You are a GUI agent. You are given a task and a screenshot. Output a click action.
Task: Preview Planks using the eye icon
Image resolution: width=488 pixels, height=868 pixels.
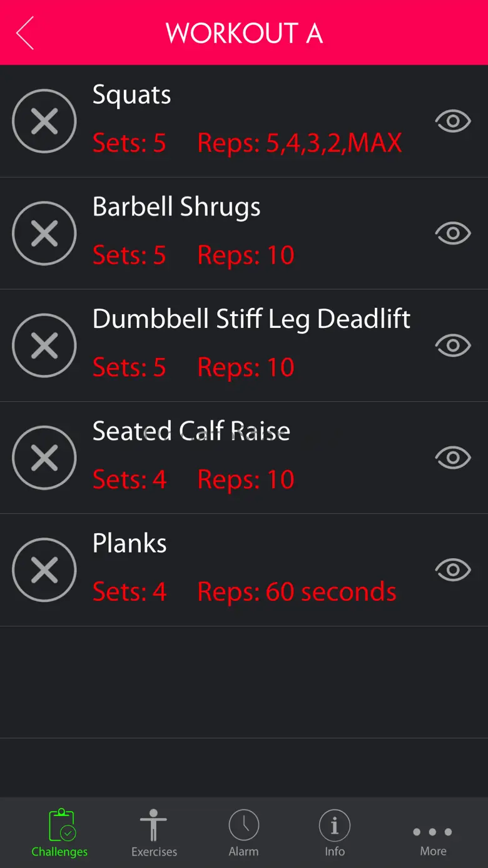tap(453, 569)
